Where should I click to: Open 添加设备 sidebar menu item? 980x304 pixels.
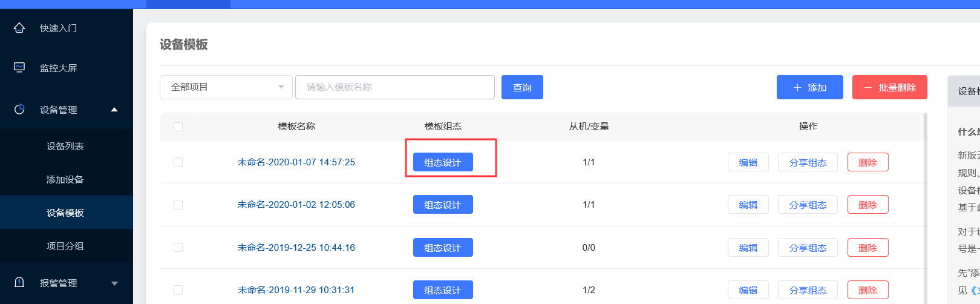65,179
